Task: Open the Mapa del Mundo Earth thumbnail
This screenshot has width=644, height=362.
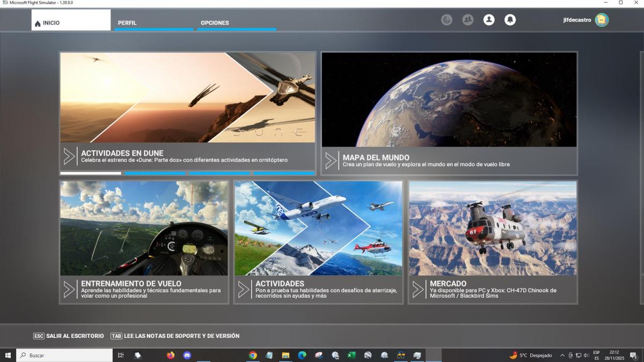Action: tap(449, 99)
